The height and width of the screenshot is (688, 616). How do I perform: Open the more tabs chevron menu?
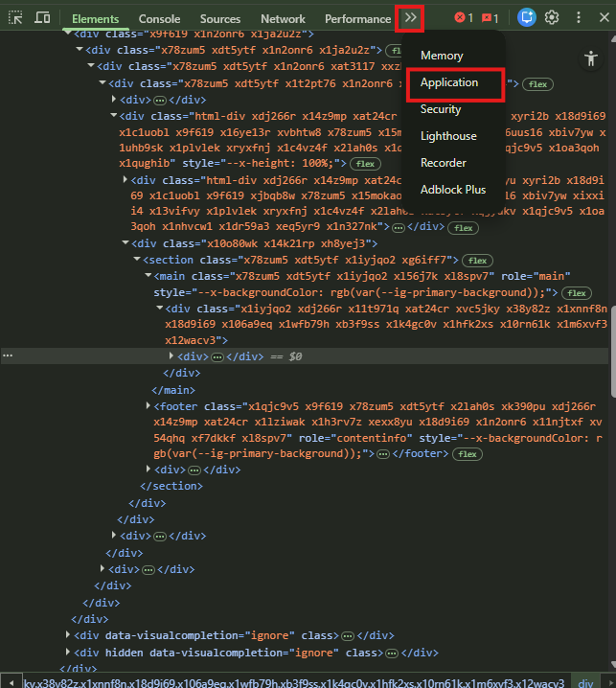point(410,17)
